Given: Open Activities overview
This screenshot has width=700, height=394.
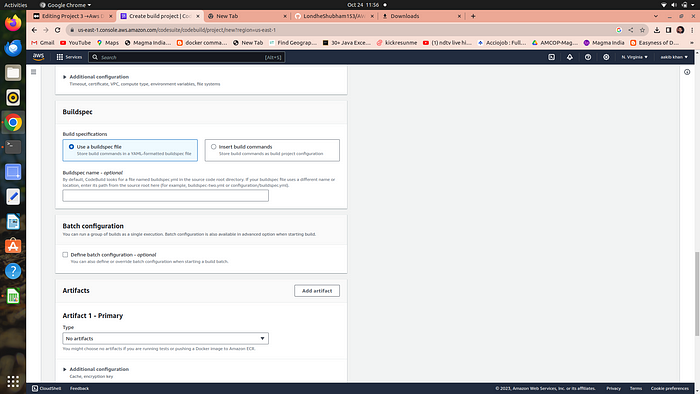Looking at the screenshot, I should [x=16, y=5].
